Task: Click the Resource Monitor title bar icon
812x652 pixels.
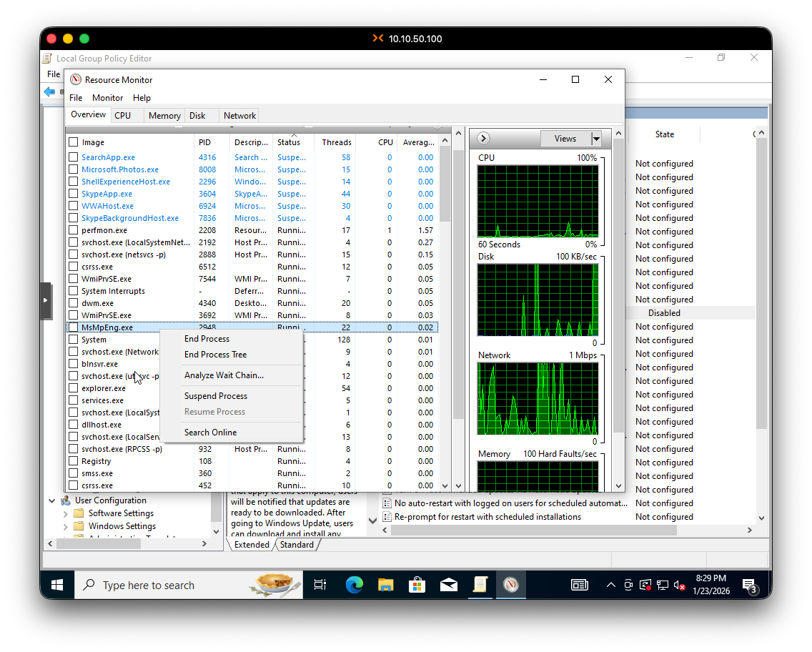Action: pos(75,79)
